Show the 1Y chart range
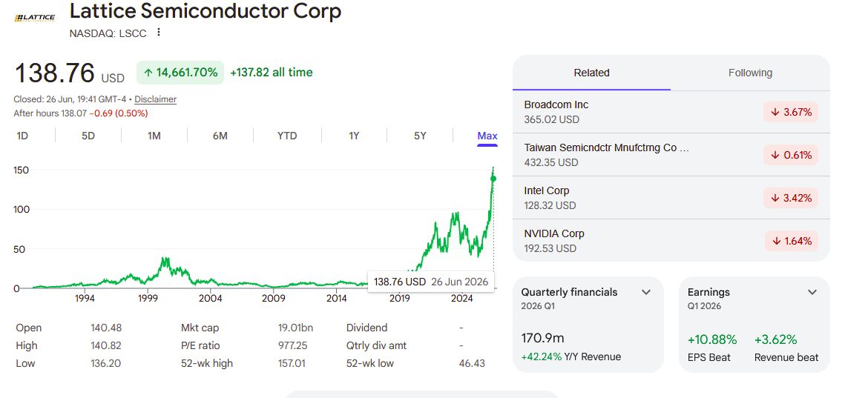Image resolution: width=868 pixels, height=398 pixels. coord(354,136)
